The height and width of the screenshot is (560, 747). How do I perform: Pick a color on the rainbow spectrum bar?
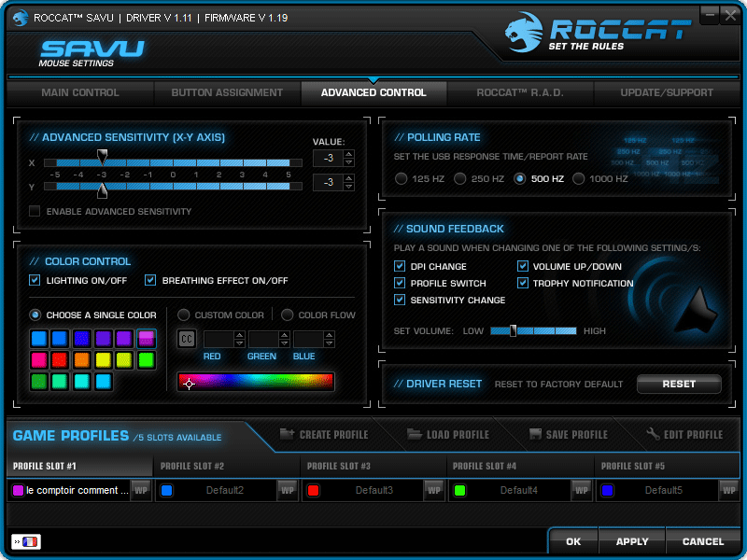tap(257, 381)
